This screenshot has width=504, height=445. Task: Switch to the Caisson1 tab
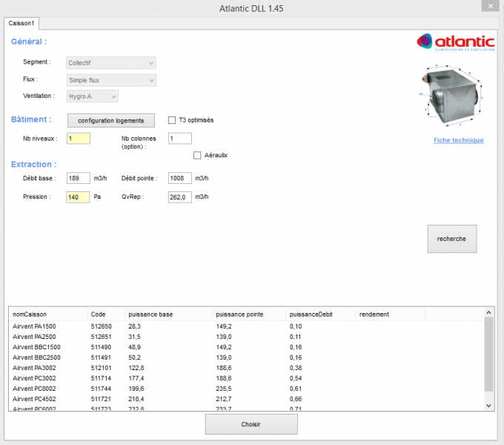21,23
